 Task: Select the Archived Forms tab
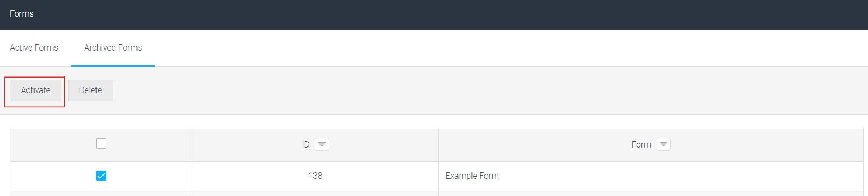(x=113, y=47)
